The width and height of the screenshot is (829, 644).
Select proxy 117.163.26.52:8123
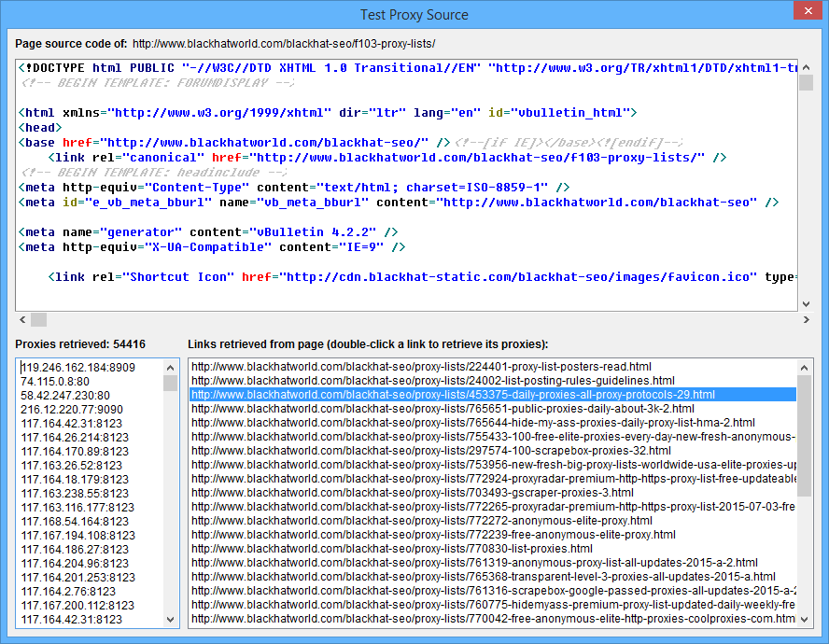[71, 466]
